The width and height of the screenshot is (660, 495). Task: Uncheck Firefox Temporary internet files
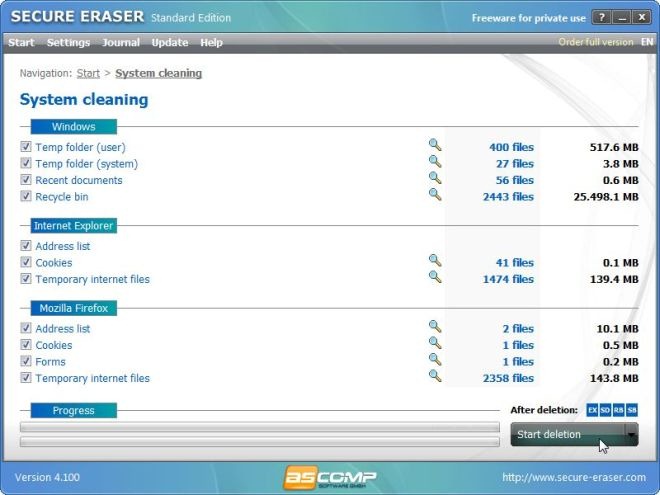click(x=26, y=378)
